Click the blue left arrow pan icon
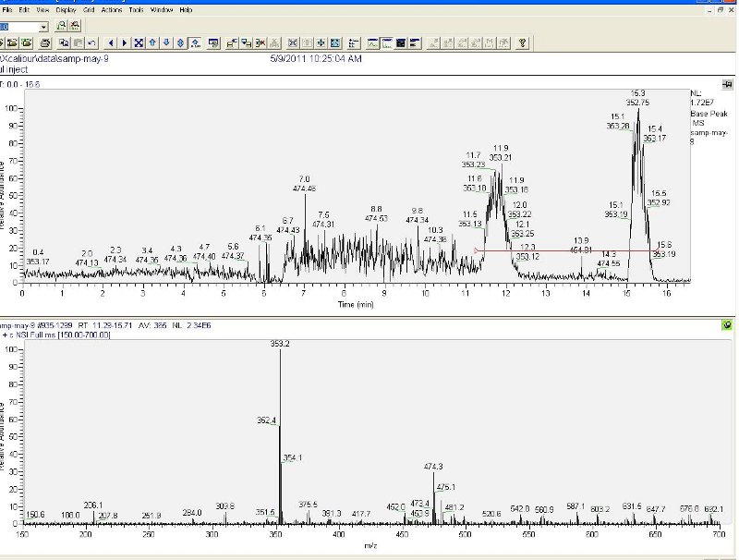 [x=111, y=43]
